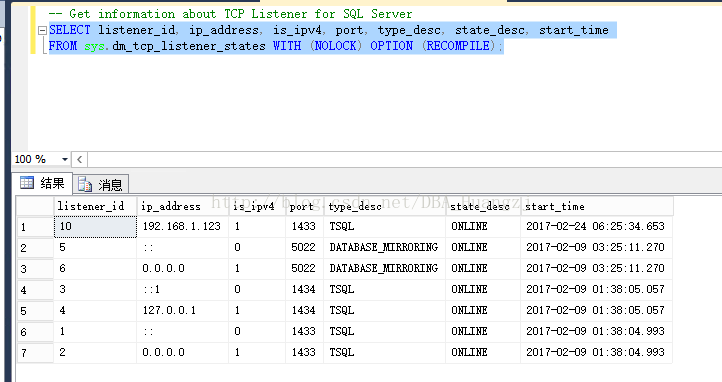The height and width of the screenshot is (382, 722).
Task: Select row header 7 in results
Action: [35, 353]
